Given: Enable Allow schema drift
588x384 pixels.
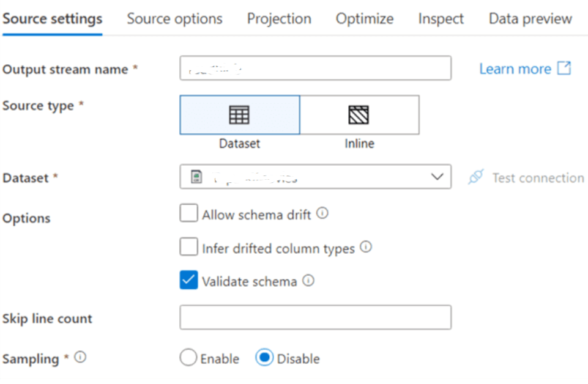Looking at the screenshot, I should pos(189,213).
